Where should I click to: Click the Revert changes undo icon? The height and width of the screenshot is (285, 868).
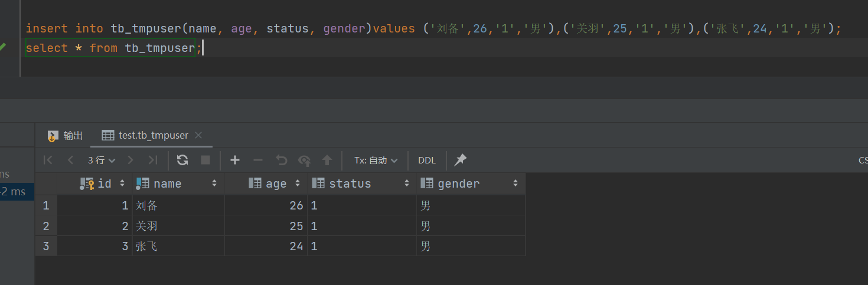(x=282, y=160)
